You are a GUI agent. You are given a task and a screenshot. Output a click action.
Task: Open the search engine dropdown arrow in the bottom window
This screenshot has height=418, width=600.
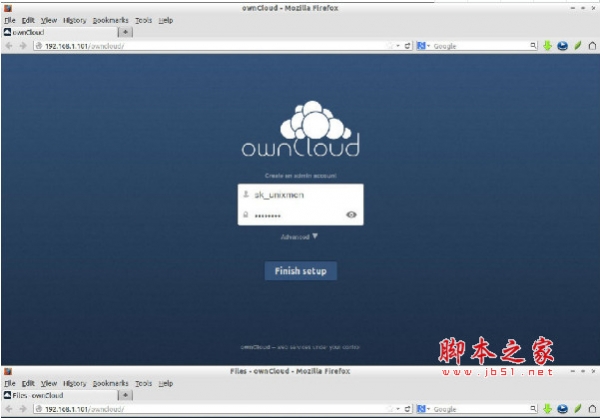point(429,409)
